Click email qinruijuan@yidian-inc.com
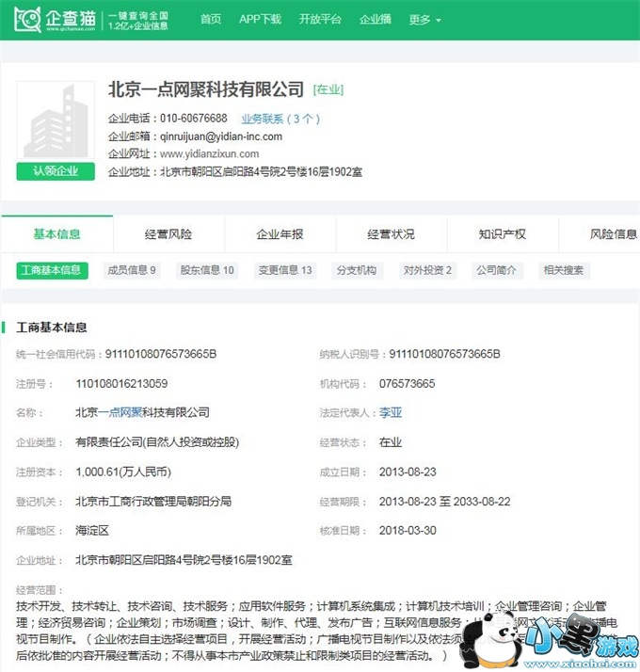Image resolution: width=640 pixels, height=672 pixels. pos(221,136)
